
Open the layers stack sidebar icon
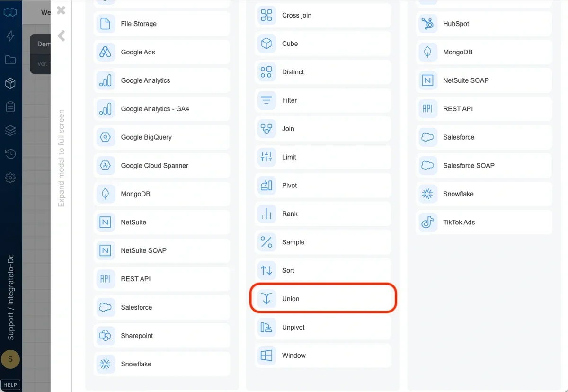[x=10, y=131]
